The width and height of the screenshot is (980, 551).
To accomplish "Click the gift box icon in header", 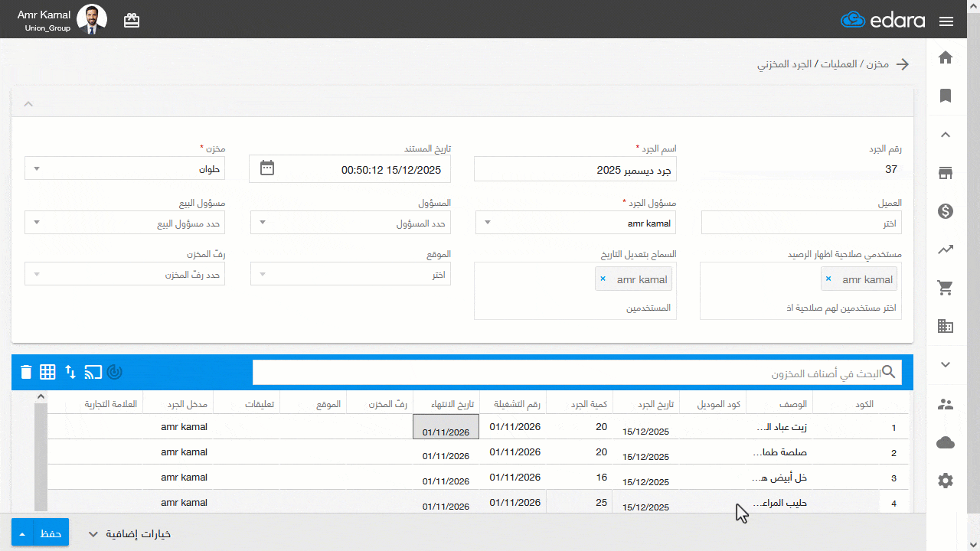I will [132, 21].
